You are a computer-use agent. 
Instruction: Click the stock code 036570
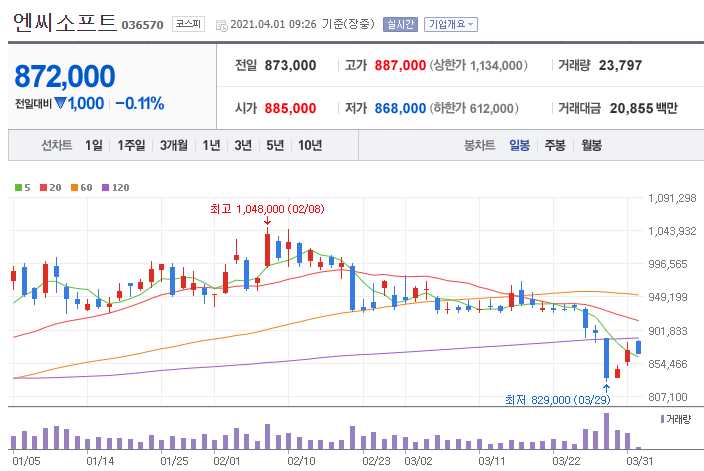point(142,25)
